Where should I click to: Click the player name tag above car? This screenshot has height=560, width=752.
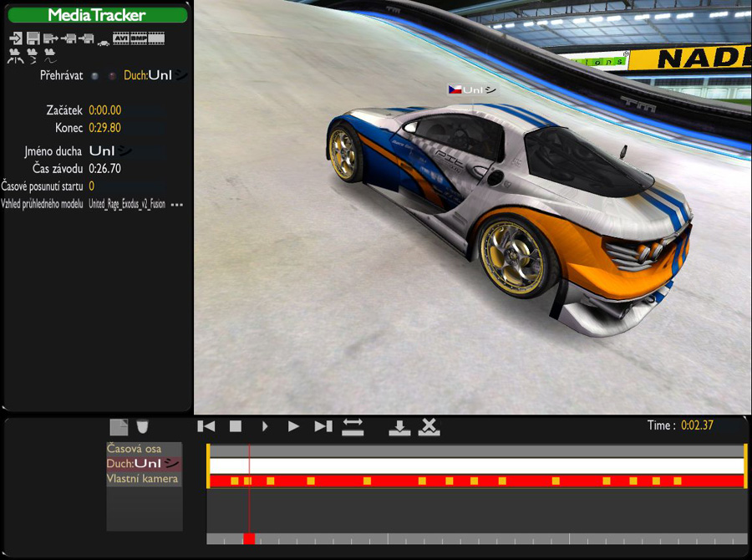(472, 89)
